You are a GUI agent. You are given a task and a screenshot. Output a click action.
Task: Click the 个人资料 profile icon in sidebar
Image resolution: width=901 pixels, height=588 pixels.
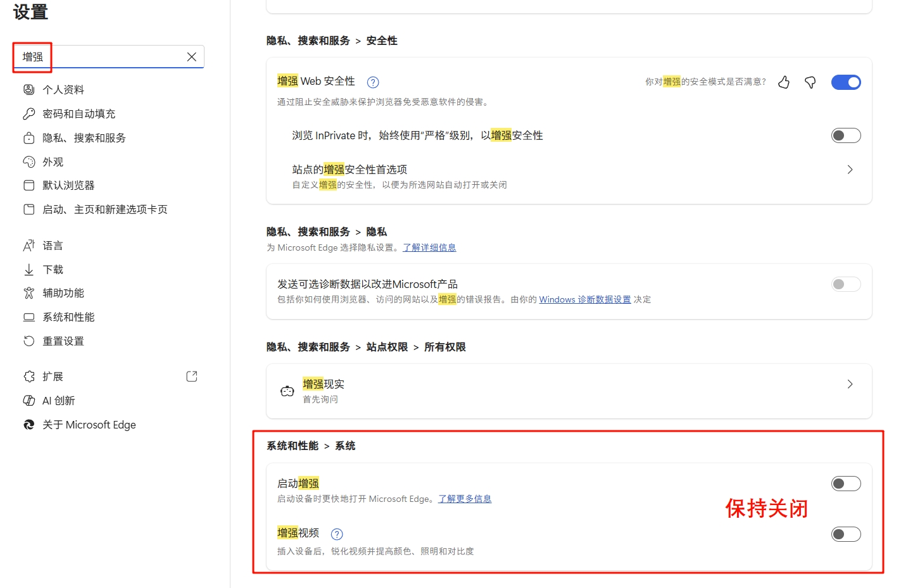[x=29, y=89]
